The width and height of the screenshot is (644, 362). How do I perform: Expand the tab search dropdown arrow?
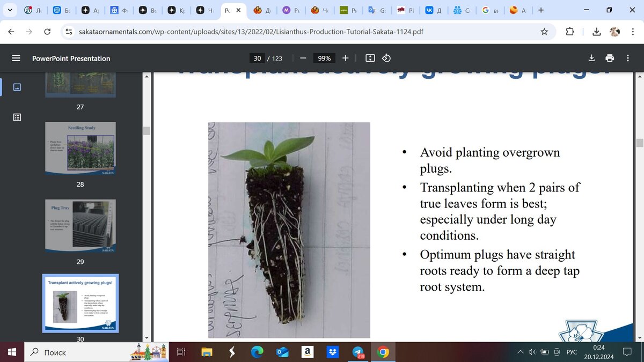click(10, 10)
